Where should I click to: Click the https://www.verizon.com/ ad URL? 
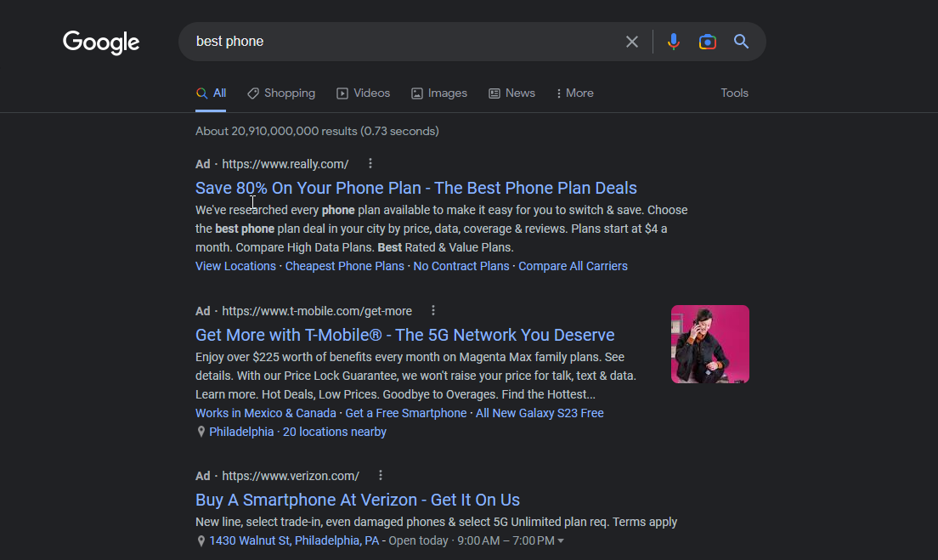coord(291,476)
